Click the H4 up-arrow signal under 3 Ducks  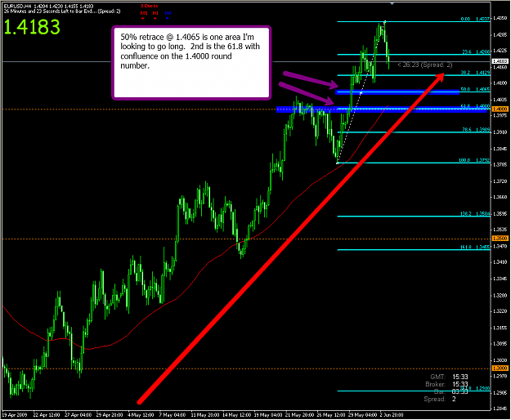tap(168, 19)
